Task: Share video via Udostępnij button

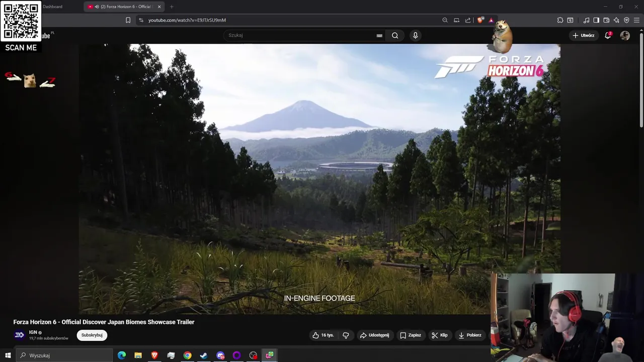Action: pos(374,335)
